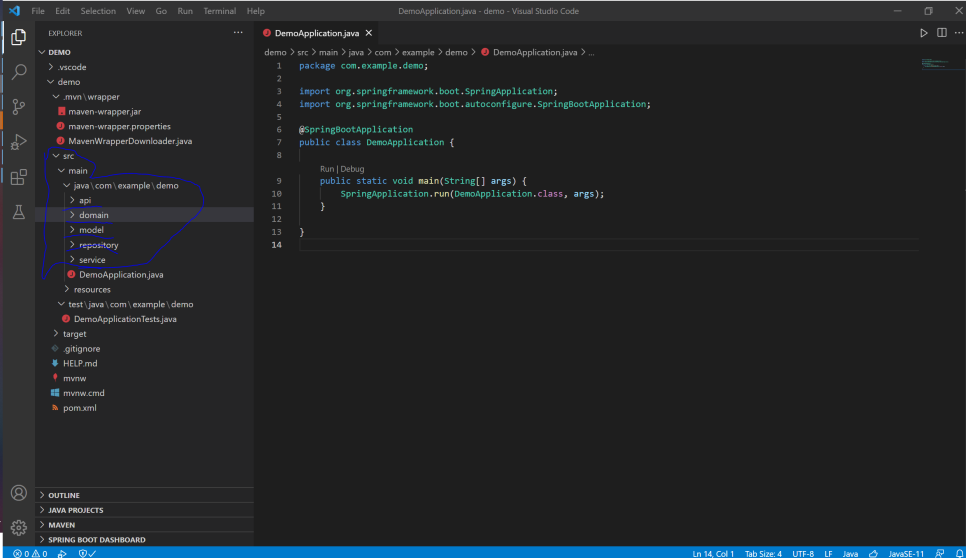This screenshot has height=558, width=966.
Task: Click the notifications bell icon
Action: tap(959, 553)
